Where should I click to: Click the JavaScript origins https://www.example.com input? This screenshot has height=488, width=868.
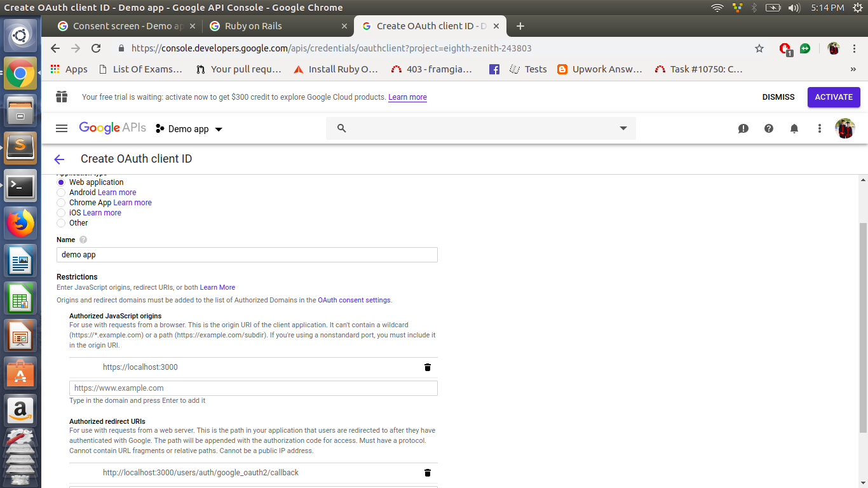tap(254, 388)
